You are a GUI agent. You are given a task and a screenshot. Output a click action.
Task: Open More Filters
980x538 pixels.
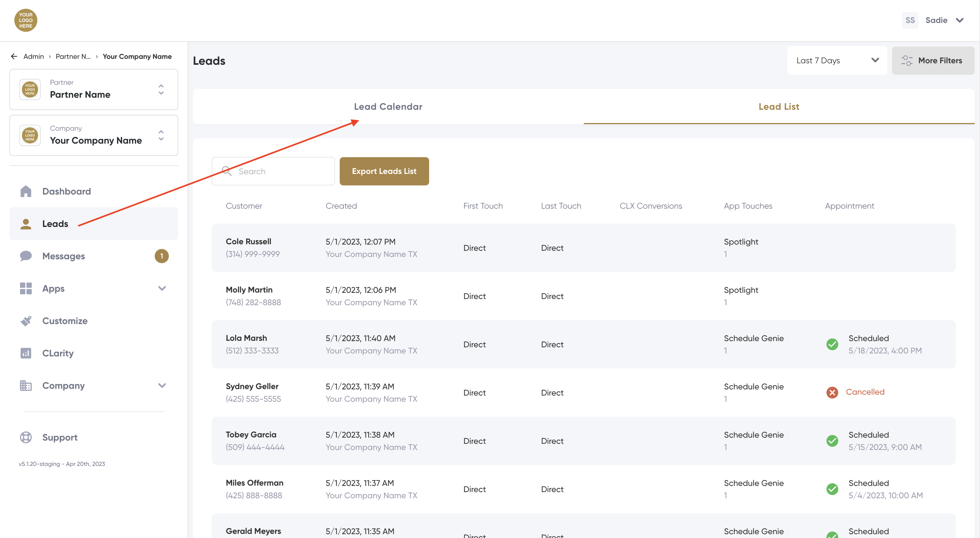pos(932,61)
